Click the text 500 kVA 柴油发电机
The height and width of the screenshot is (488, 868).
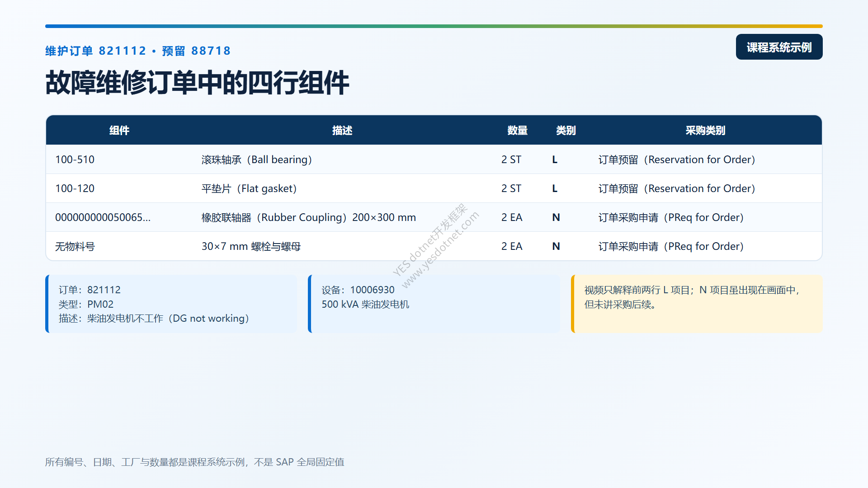[x=365, y=304]
